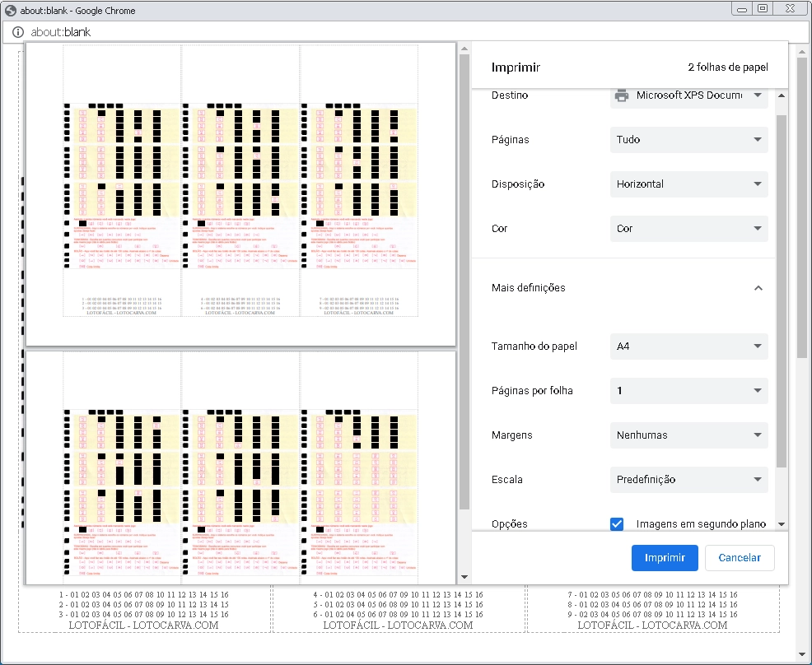Uncheck Imagens em segundo plano checkbox
Image resolution: width=812 pixels, height=665 pixels.
[x=617, y=523]
